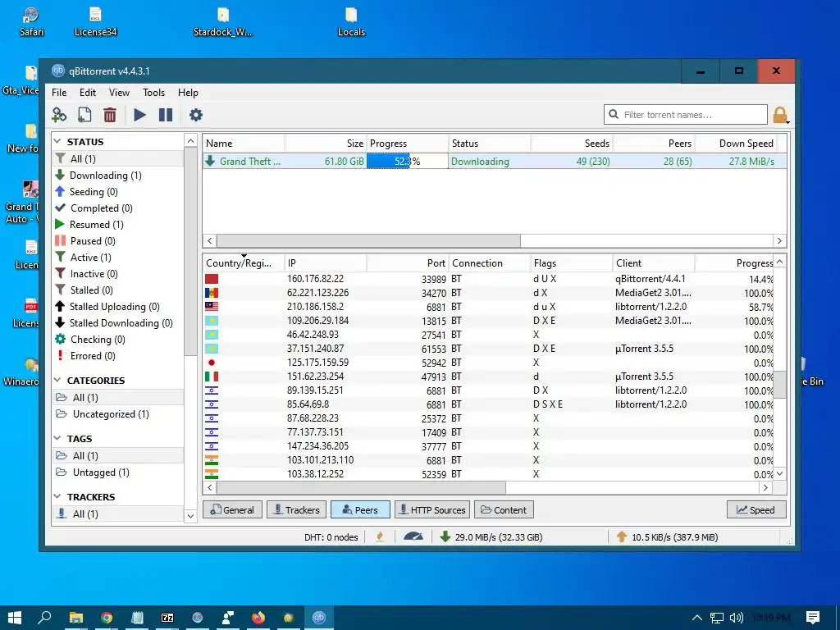This screenshot has width=840, height=630.
Task: Click the Add torrent file toolbar icon
Action: click(84, 115)
